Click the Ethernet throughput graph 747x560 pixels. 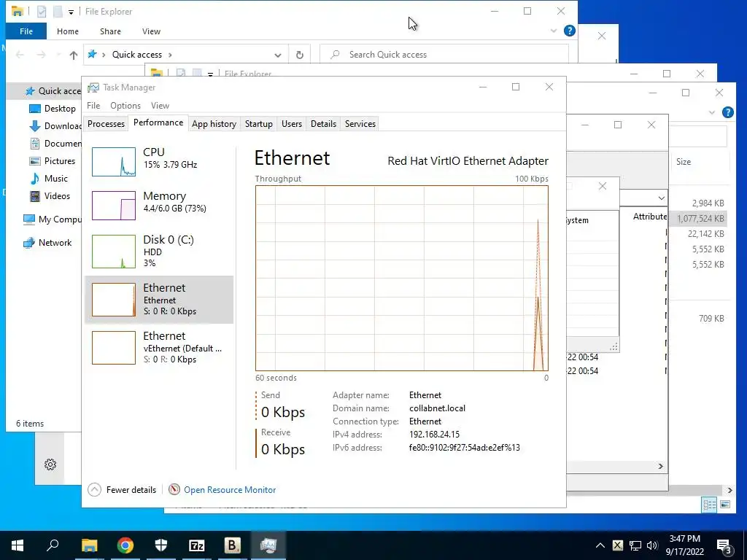coord(402,278)
